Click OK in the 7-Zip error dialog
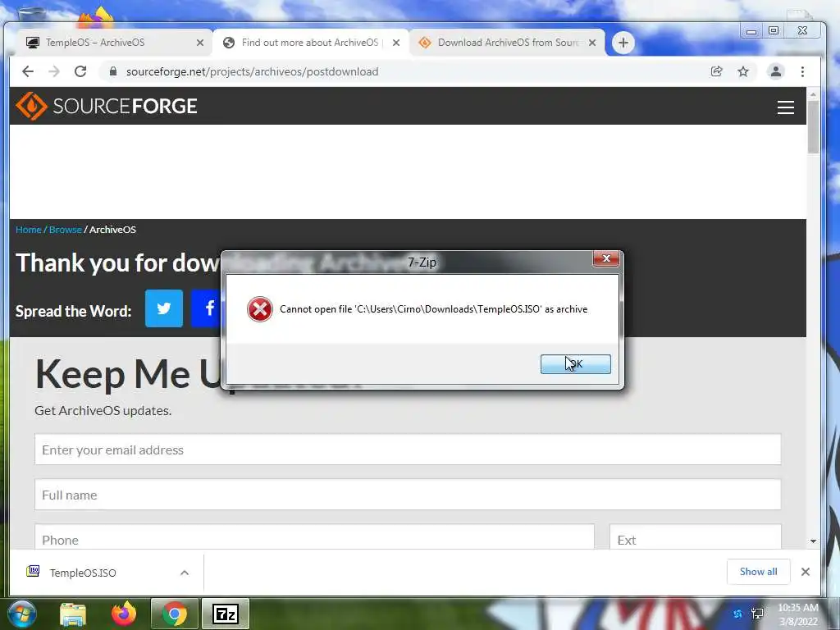Screen dimensions: 840x630 (575, 364)
